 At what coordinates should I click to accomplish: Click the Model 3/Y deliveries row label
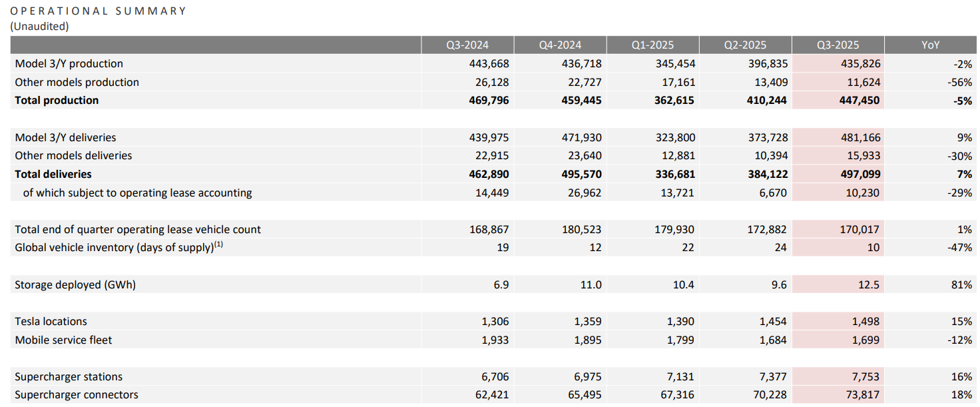click(65, 137)
